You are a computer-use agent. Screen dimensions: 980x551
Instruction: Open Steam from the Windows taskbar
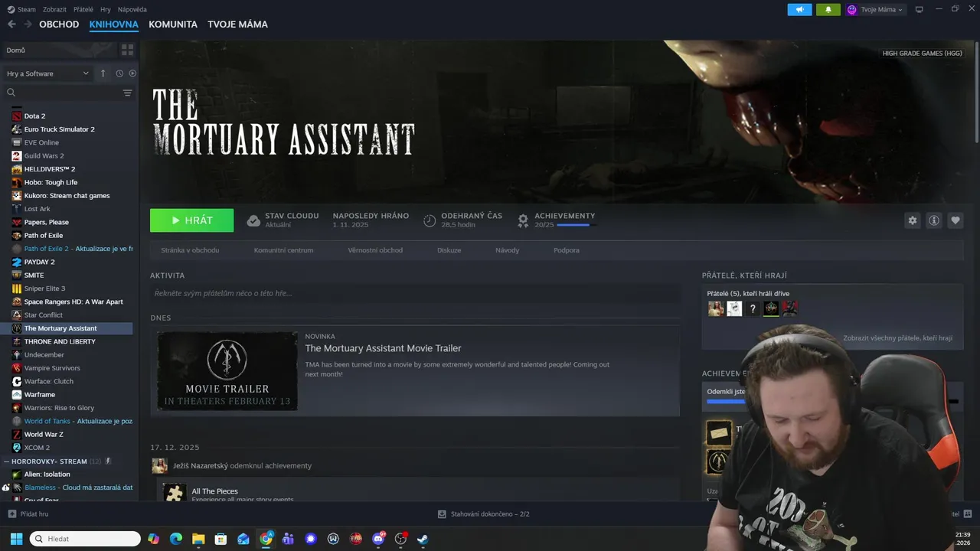[x=422, y=539]
